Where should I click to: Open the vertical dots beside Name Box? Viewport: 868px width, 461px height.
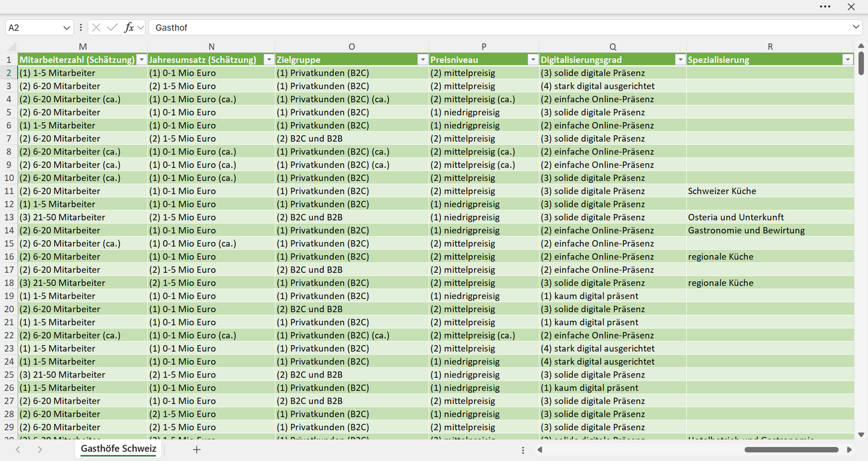click(x=80, y=28)
